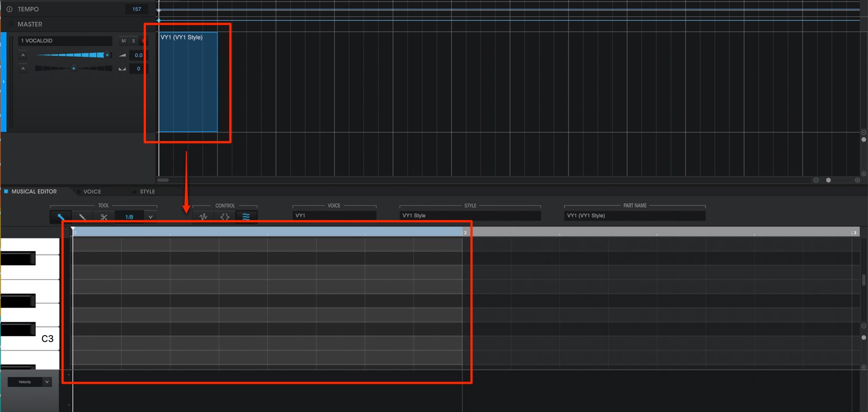Image resolution: width=868 pixels, height=412 pixels.
Task: Zoom in track view vertically
Action: (864, 174)
